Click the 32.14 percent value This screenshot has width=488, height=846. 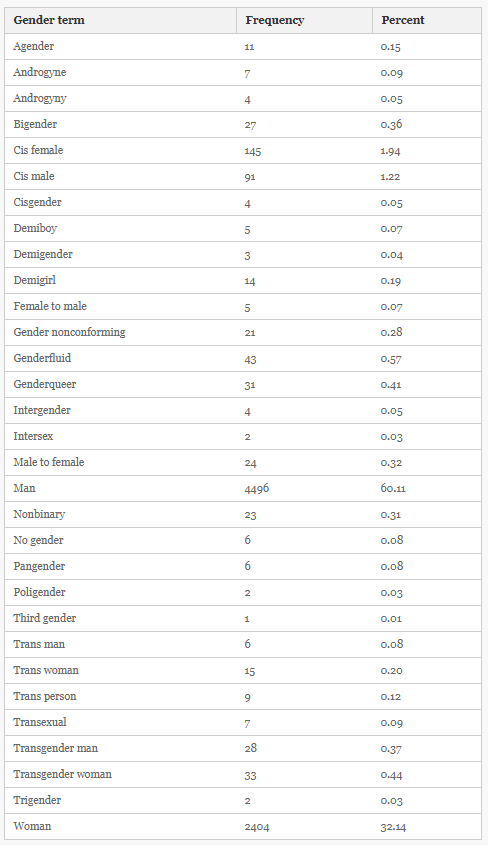click(x=393, y=827)
